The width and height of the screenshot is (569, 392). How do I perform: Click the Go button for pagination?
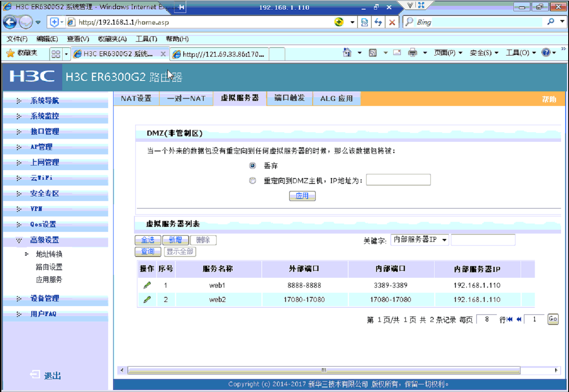pos(553,319)
